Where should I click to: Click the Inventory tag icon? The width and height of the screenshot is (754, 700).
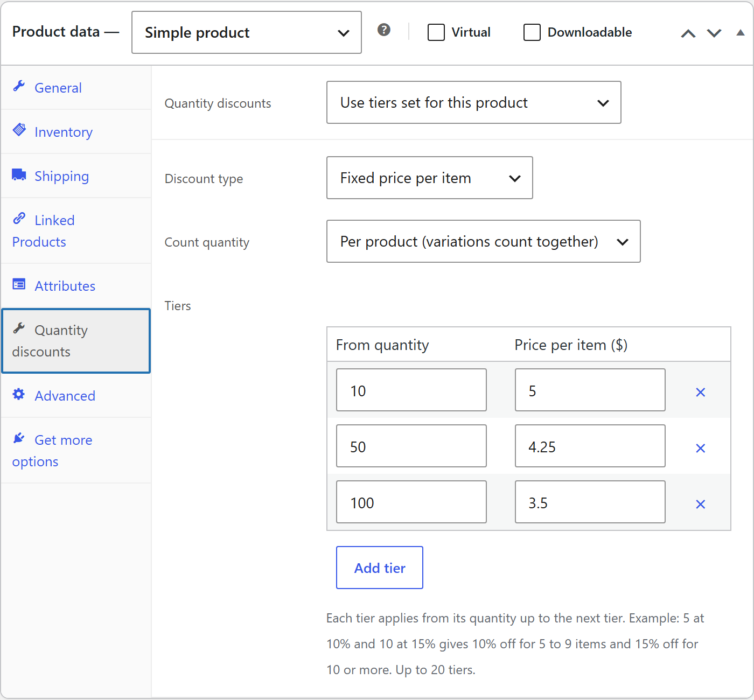(19, 130)
